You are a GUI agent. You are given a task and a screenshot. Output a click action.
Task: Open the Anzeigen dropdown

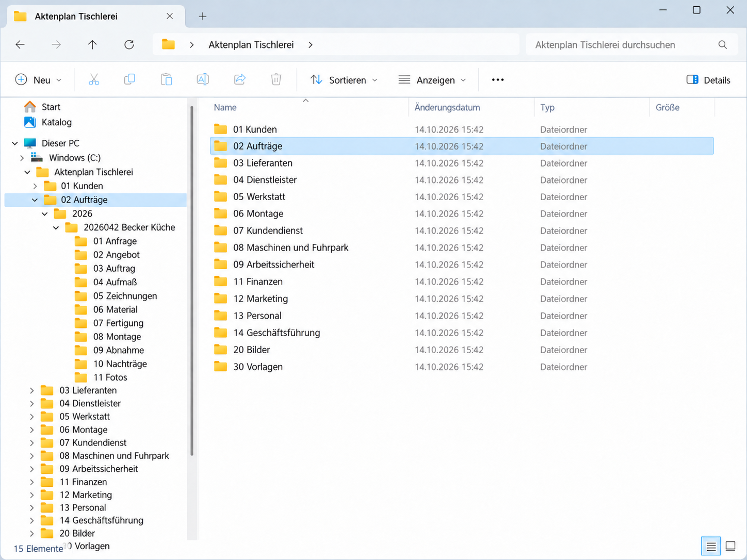pos(432,80)
